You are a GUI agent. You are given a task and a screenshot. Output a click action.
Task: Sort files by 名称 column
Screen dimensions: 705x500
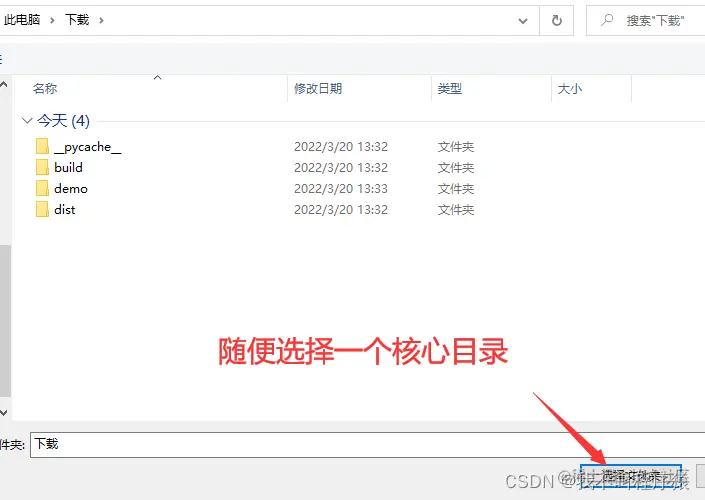coord(45,89)
